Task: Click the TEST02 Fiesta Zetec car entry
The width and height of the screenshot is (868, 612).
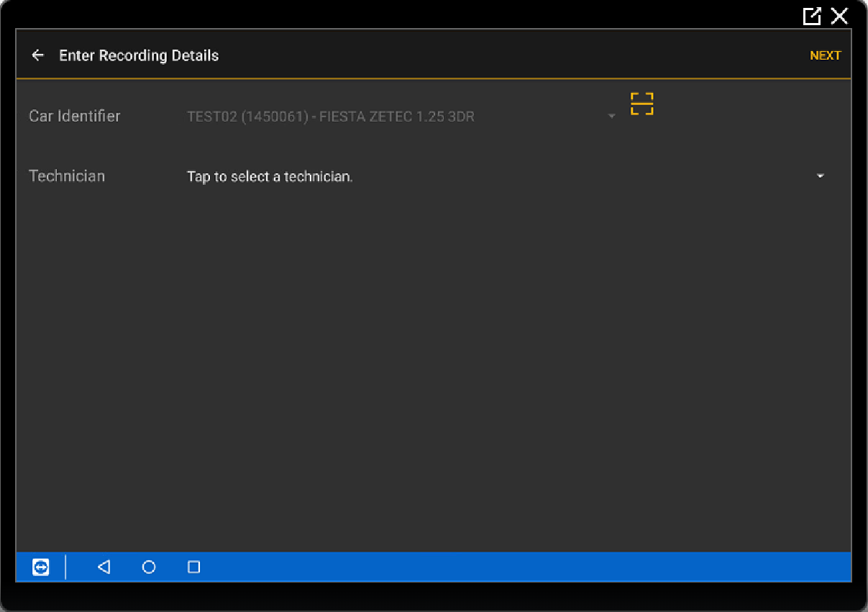Action: point(331,117)
